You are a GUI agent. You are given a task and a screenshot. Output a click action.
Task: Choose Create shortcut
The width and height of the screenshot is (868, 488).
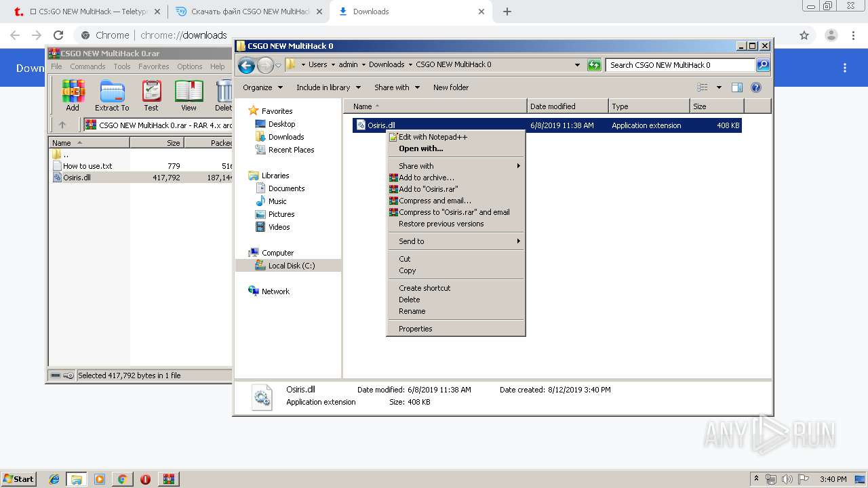tap(455, 288)
